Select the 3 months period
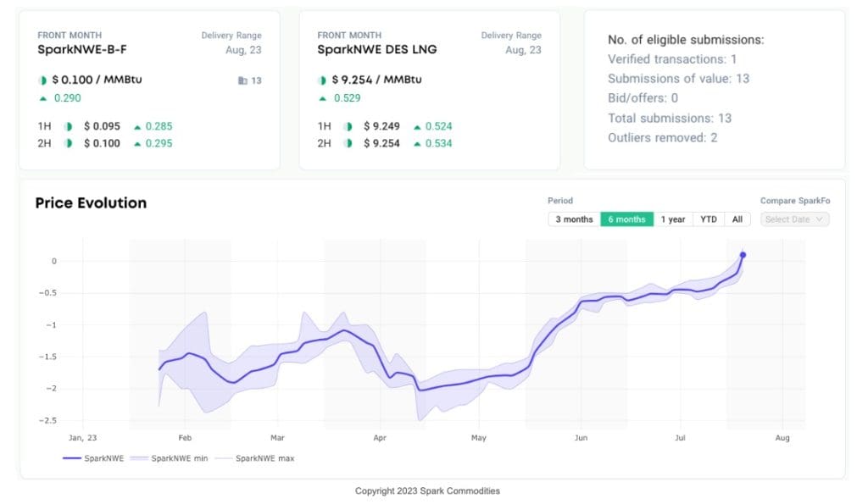Viewport: 868px width, 504px height. tap(574, 219)
